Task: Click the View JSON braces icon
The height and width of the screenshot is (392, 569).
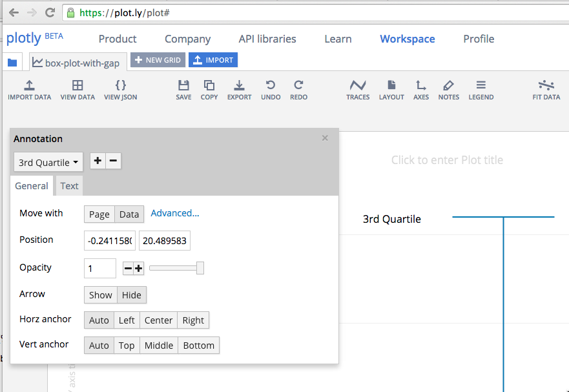Action: [x=120, y=86]
